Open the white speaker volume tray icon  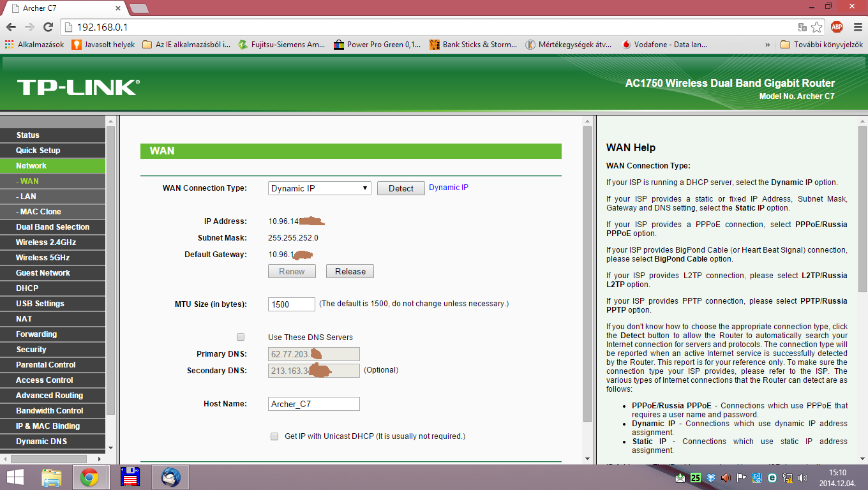pos(803,477)
